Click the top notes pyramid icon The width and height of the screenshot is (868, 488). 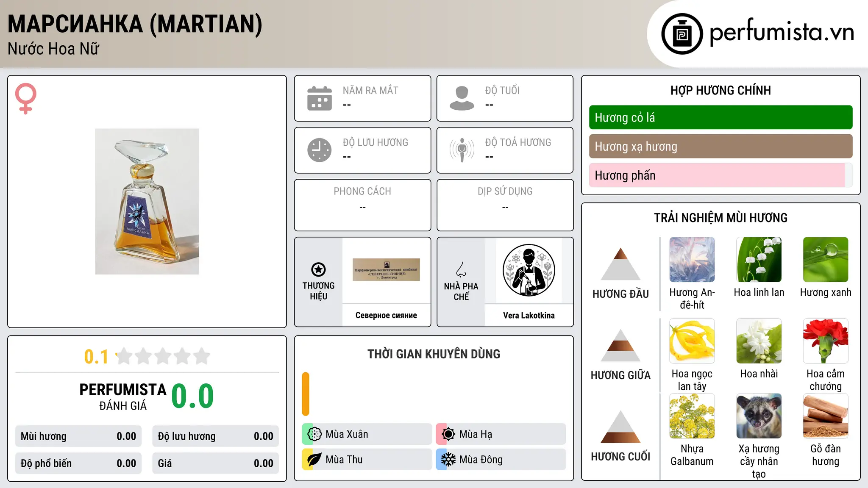620,264
